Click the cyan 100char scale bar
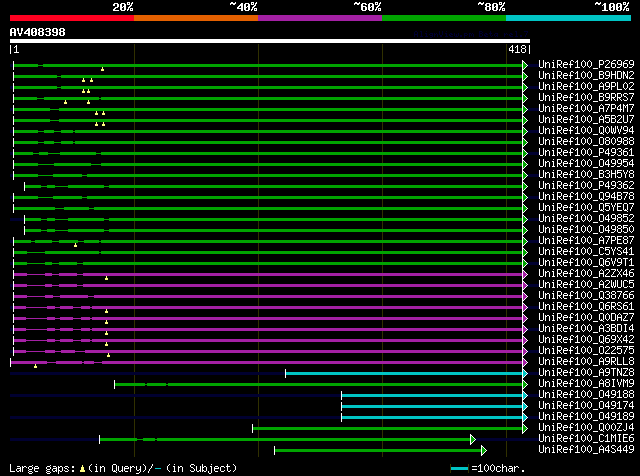 [x=459, y=468]
